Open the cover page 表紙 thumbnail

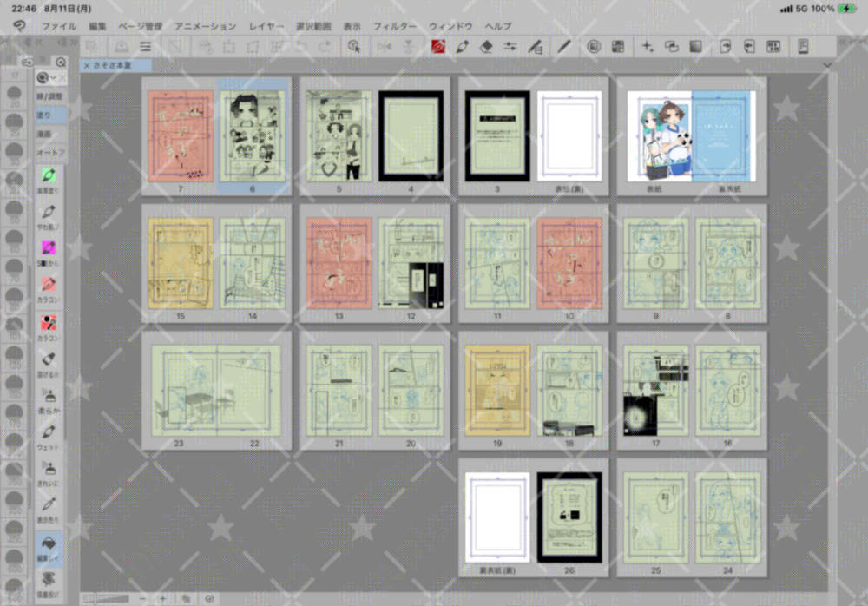coord(659,135)
